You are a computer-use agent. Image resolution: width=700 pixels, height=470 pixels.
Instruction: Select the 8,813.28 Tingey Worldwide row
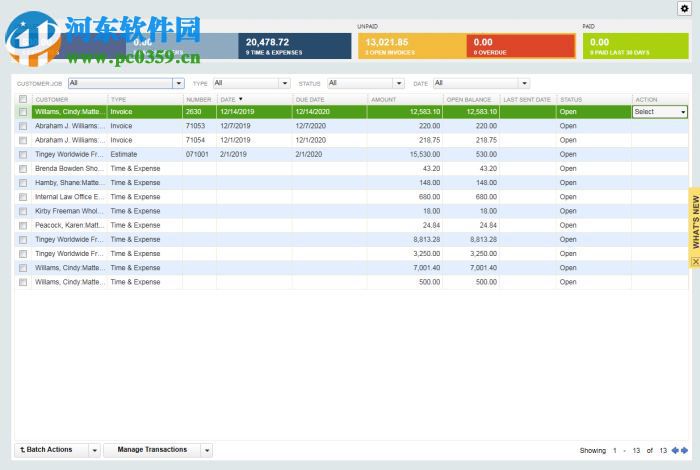tap(353, 240)
